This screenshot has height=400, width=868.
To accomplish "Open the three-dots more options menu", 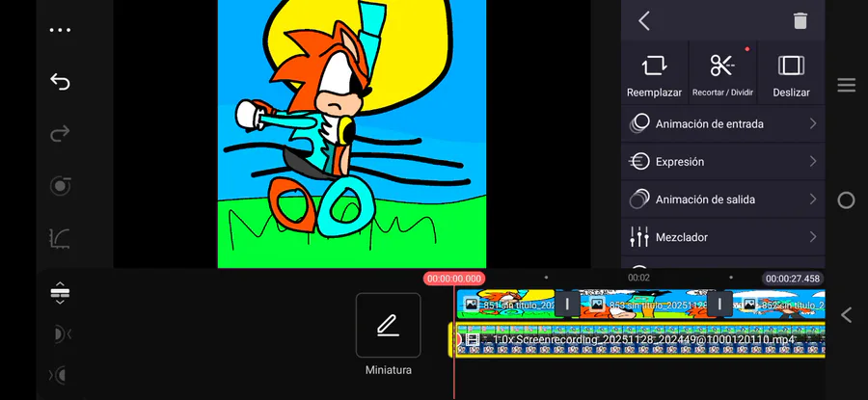I will (60, 30).
